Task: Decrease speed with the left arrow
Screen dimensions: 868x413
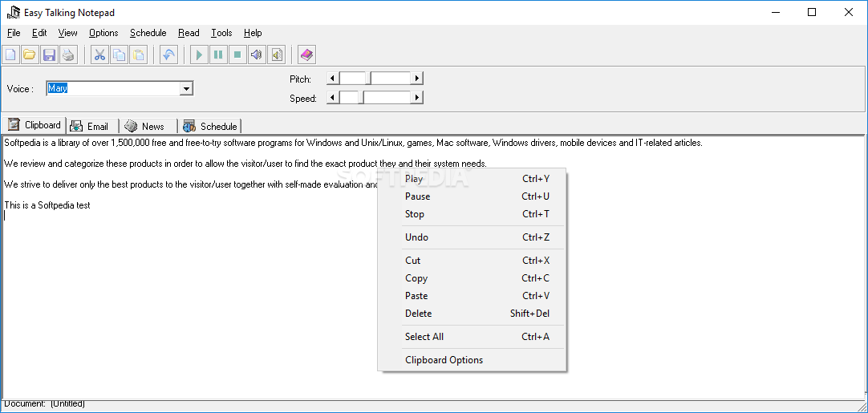Action: pyautogui.click(x=332, y=98)
